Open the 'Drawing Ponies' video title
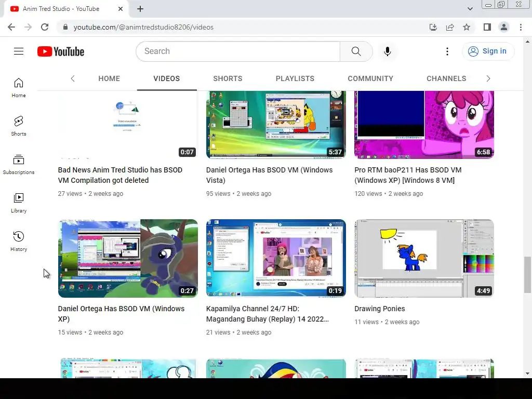 pos(380,309)
